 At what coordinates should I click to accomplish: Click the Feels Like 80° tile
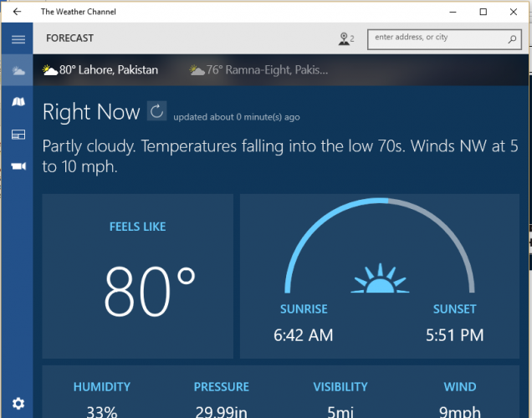coord(138,276)
